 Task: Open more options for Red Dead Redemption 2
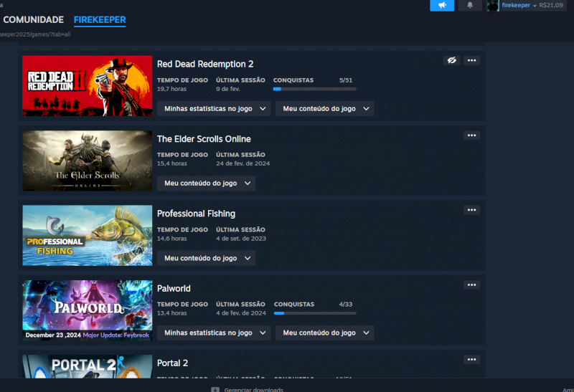[471, 60]
